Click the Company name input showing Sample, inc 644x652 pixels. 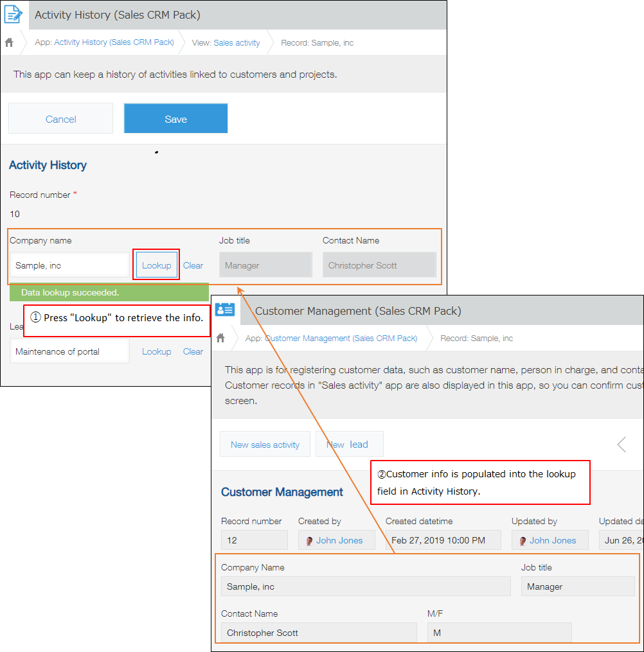69,265
